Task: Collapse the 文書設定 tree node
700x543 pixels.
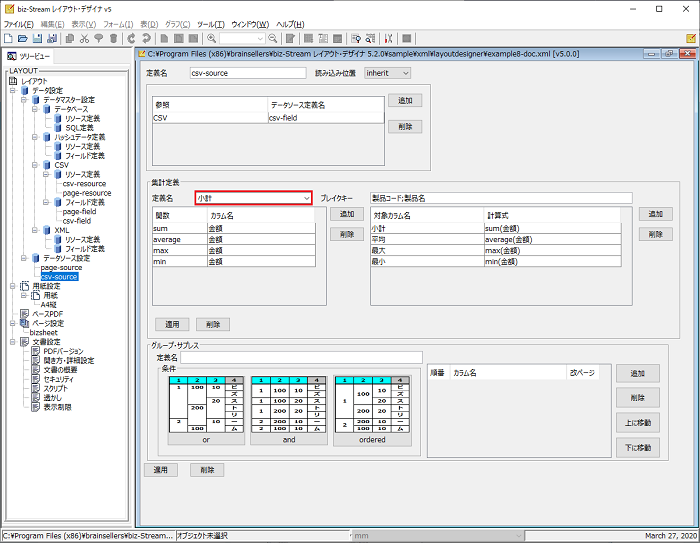Action: tap(13, 342)
